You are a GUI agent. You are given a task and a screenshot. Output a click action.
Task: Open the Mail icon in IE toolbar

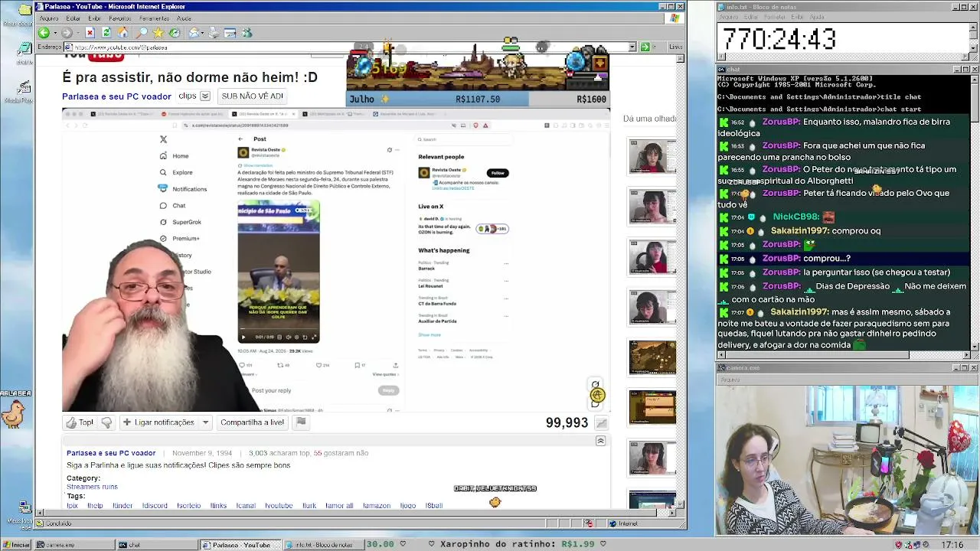tap(194, 33)
